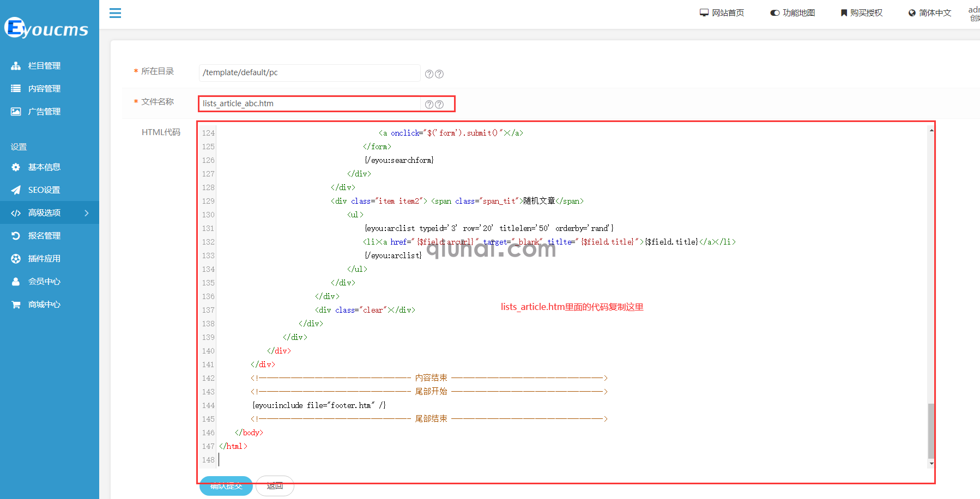This screenshot has height=499, width=980.
Task: Click the 商城中心 cart icon
Action: (16, 305)
